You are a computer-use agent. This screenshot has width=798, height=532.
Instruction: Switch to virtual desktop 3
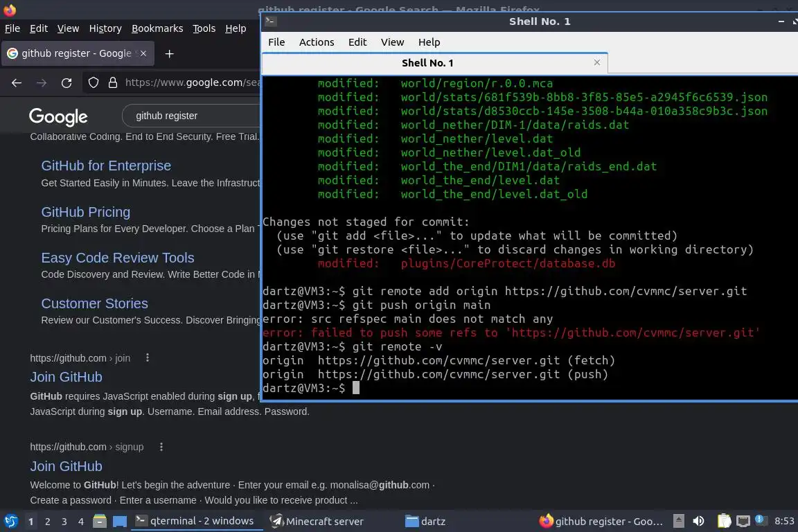pyautogui.click(x=64, y=522)
